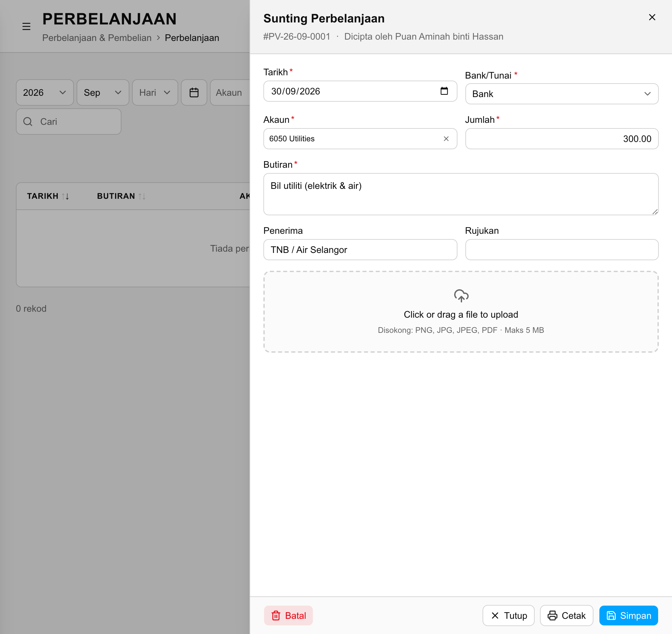Open the Sep month dropdown
672x634 pixels.
(103, 92)
